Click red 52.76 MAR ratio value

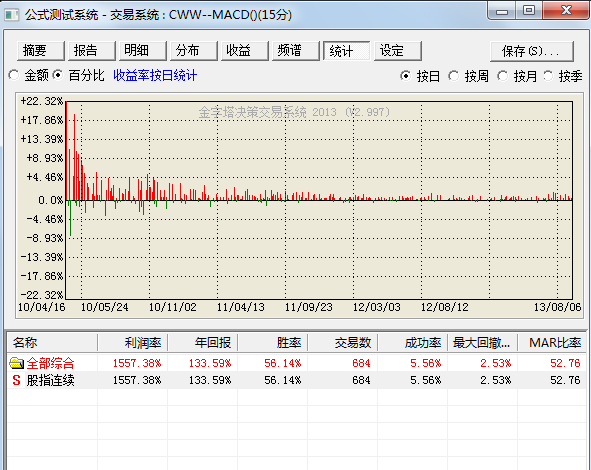pyautogui.click(x=565, y=363)
